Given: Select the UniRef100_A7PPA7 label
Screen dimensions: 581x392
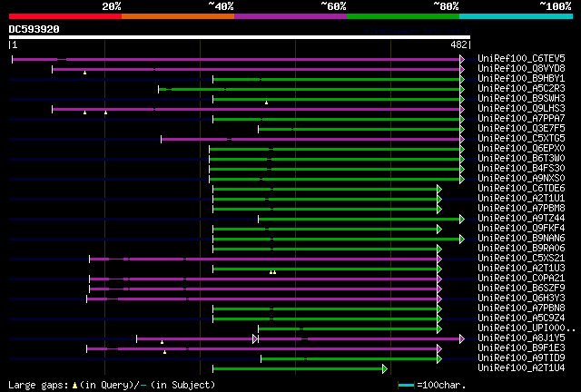Looking at the screenshot, I should click(x=521, y=119).
